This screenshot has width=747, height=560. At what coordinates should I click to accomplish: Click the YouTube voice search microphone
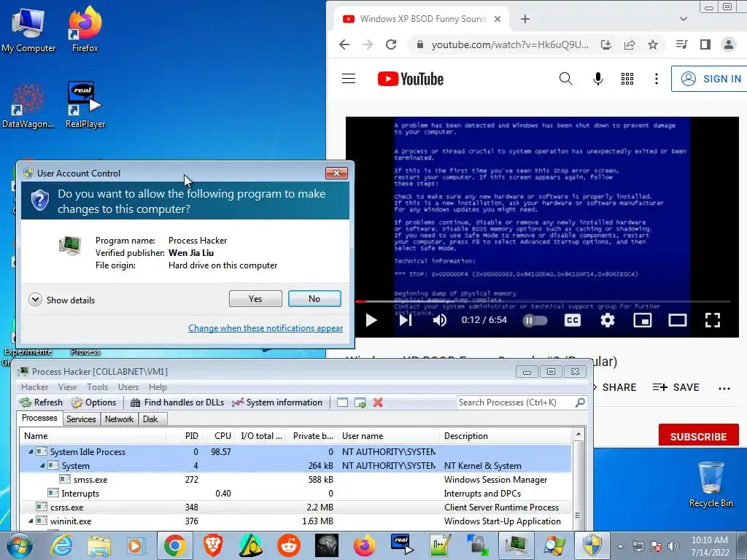pos(598,79)
